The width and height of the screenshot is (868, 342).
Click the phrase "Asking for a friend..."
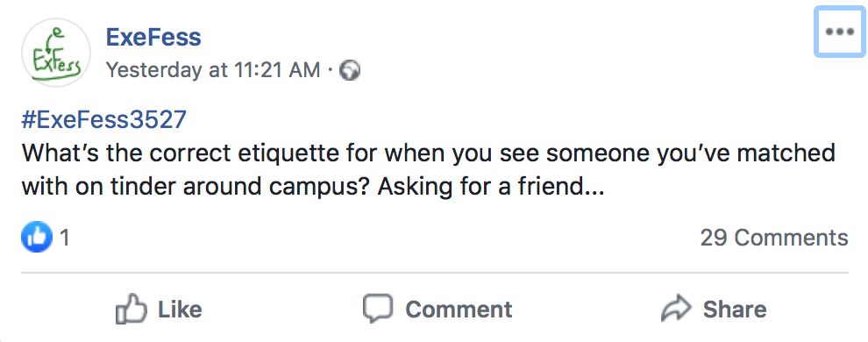490,187
